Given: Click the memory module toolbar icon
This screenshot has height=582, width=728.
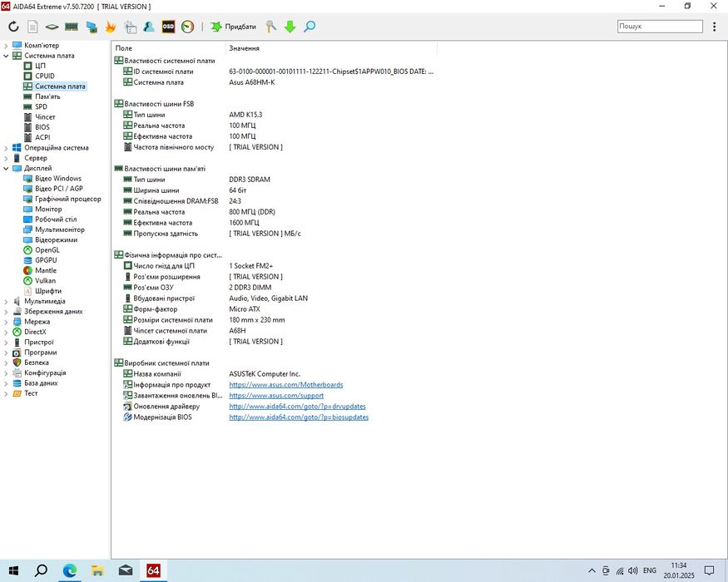Looking at the screenshot, I should coord(71,27).
